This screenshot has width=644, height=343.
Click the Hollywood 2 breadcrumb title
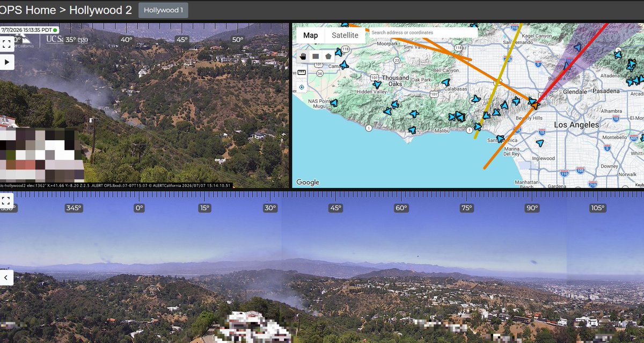click(x=100, y=10)
